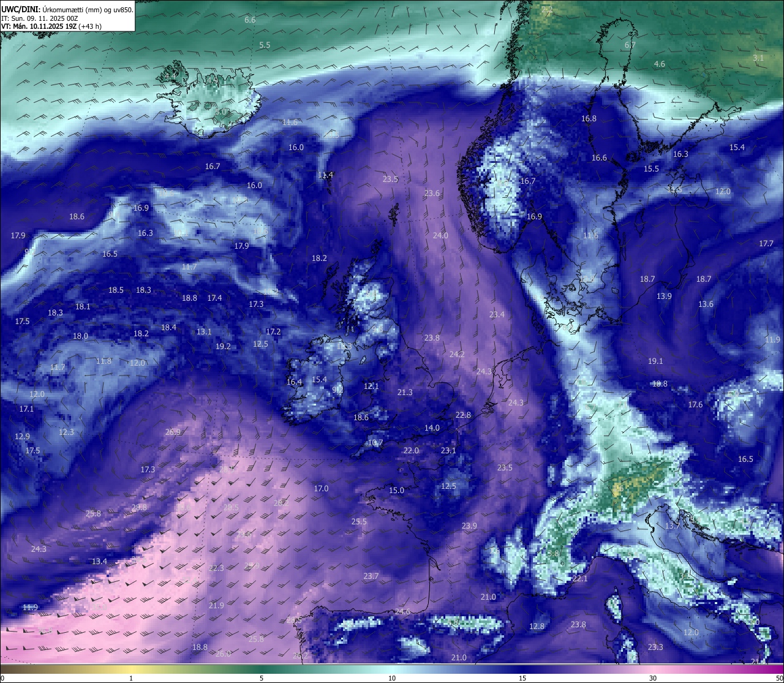Click the map value '23.1'
This screenshot has height=683, width=784.
448,451
